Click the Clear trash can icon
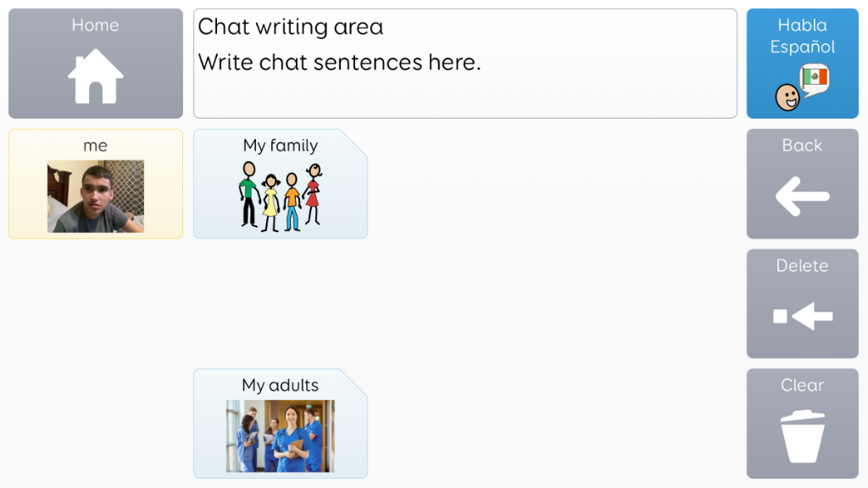The height and width of the screenshot is (488, 868). coord(803,436)
